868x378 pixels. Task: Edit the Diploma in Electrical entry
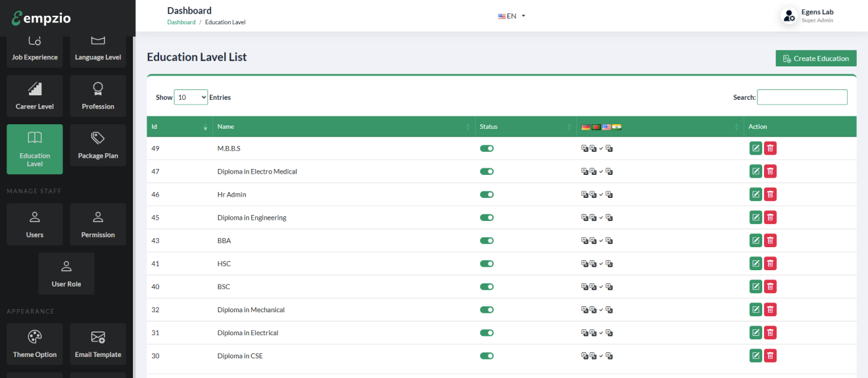click(x=756, y=333)
